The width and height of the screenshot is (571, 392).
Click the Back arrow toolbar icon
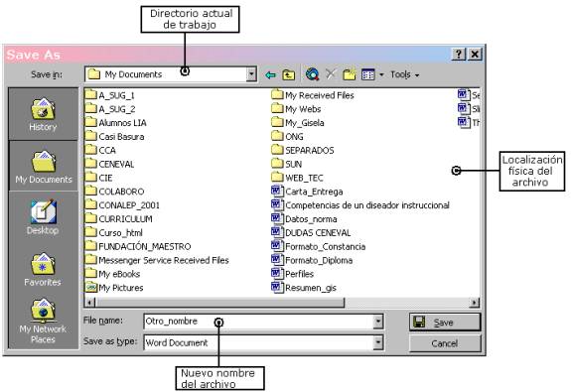[x=270, y=75]
